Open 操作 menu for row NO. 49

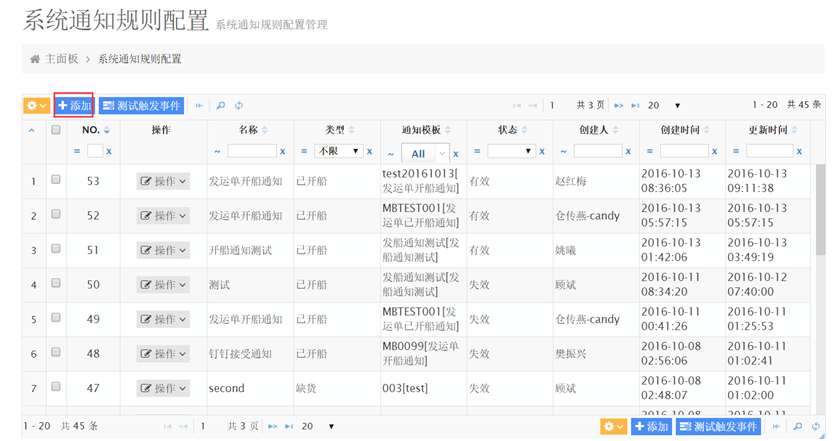point(163,319)
